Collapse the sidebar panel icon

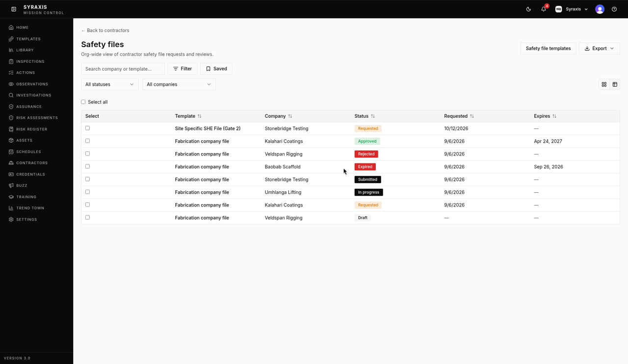click(14, 9)
